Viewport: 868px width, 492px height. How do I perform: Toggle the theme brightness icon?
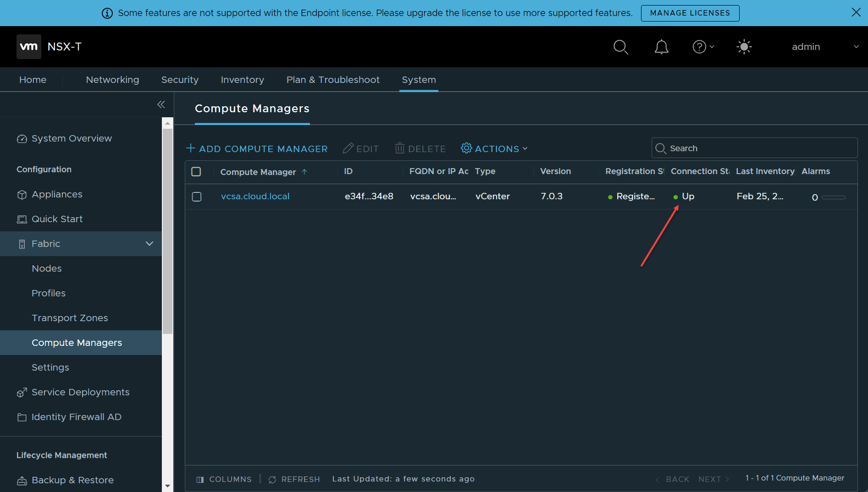coord(744,47)
